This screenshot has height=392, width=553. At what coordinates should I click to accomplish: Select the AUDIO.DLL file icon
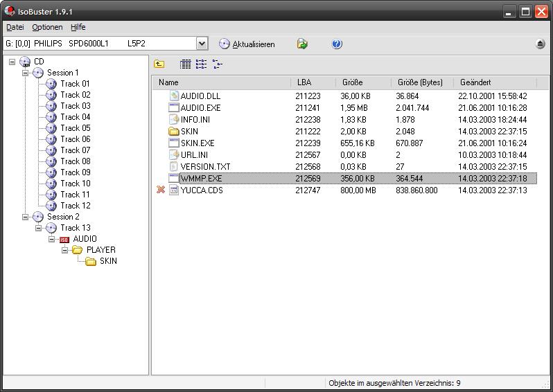coord(174,96)
